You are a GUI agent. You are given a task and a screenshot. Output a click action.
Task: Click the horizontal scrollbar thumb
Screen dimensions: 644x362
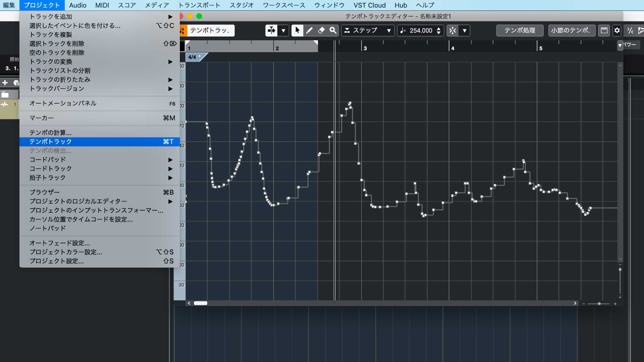[201, 303]
